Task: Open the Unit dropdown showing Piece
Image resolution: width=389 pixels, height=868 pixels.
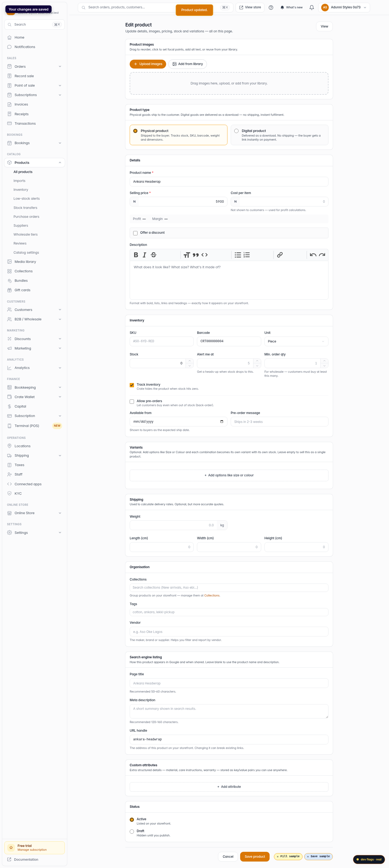Action: 296,341
